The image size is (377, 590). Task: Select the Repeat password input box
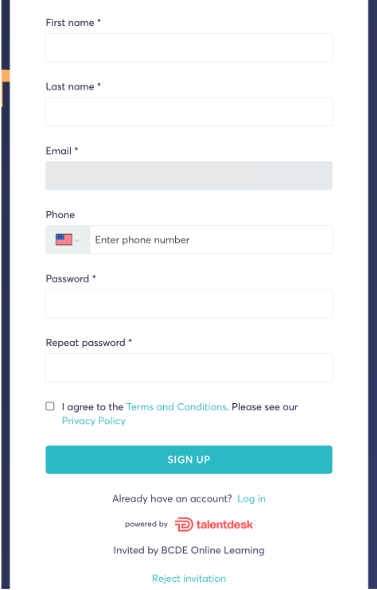point(189,368)
